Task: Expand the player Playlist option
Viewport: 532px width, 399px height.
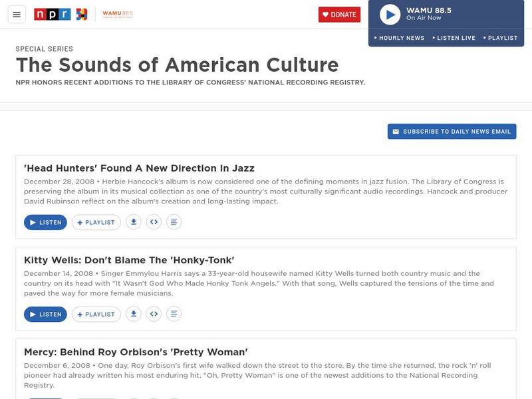Action: pyautogui.click(x=501, y=38)
